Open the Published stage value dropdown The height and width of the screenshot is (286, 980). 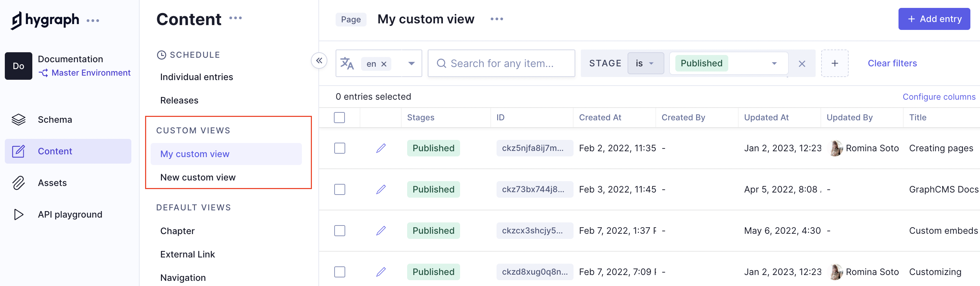[774, 64]
